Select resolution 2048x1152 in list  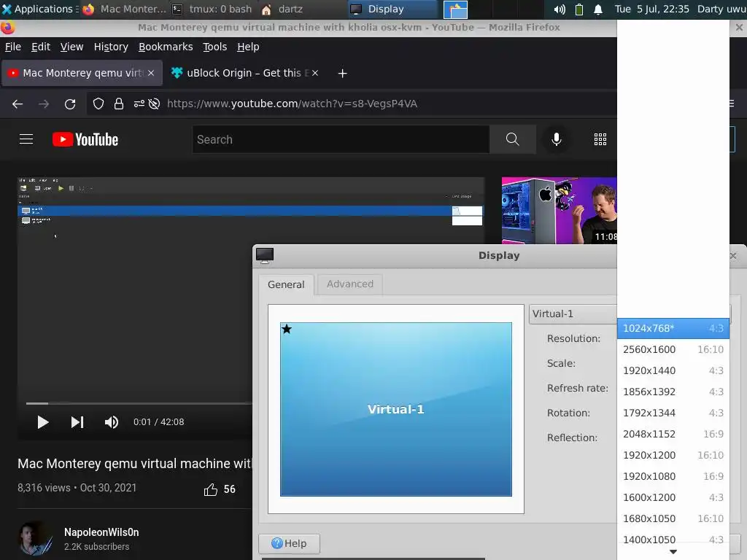pyautogui.click(x=673, y=434)
